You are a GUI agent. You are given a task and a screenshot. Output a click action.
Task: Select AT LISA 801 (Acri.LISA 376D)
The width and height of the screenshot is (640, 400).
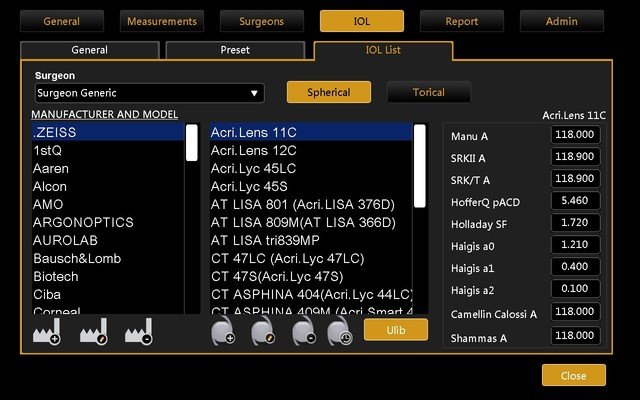pyautogui.click(x=311, y=204)
